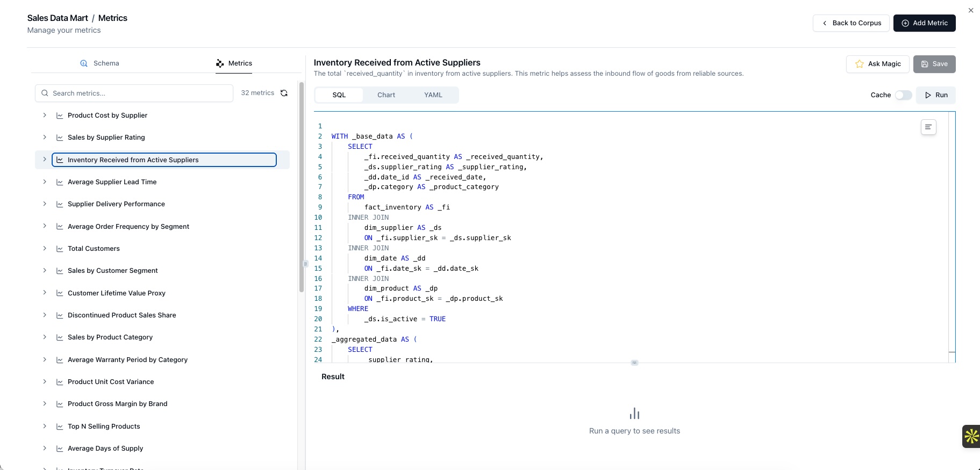Image resolution: width=980 pixels, height=470 pixels.
Task: Expand the Sales by Supplier Rating metric
Action: [45, 137]
